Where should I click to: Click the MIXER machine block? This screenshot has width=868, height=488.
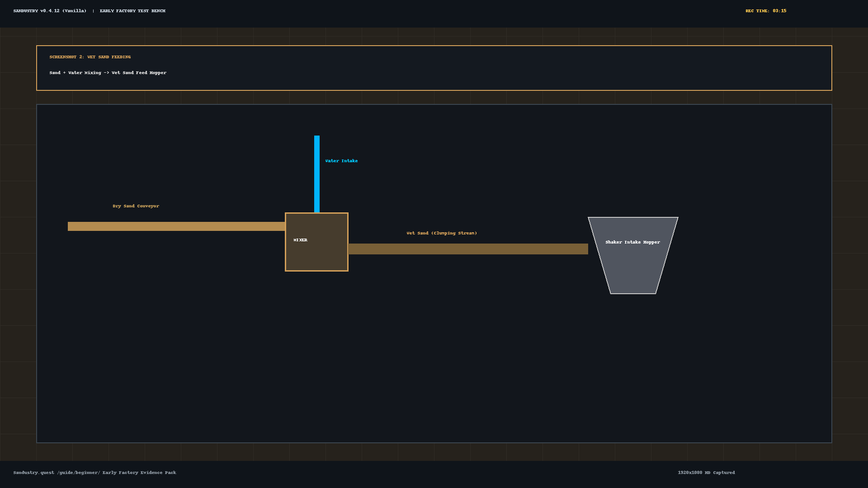tap(316, 242)
